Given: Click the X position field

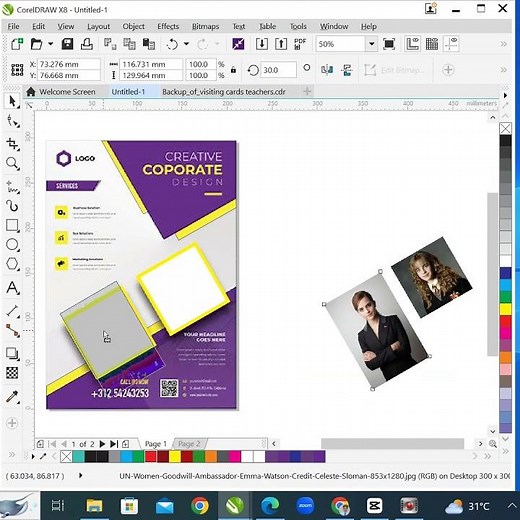Looking at the screenshot, I should 69,64.
